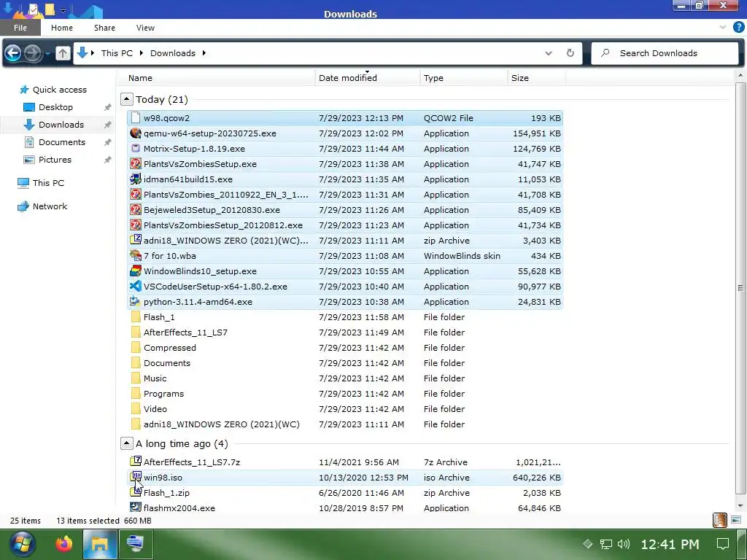Click the Motrix-Setup-1.8.19.exe icon
This screenshot has width=747, height=560.
(135, 148)
